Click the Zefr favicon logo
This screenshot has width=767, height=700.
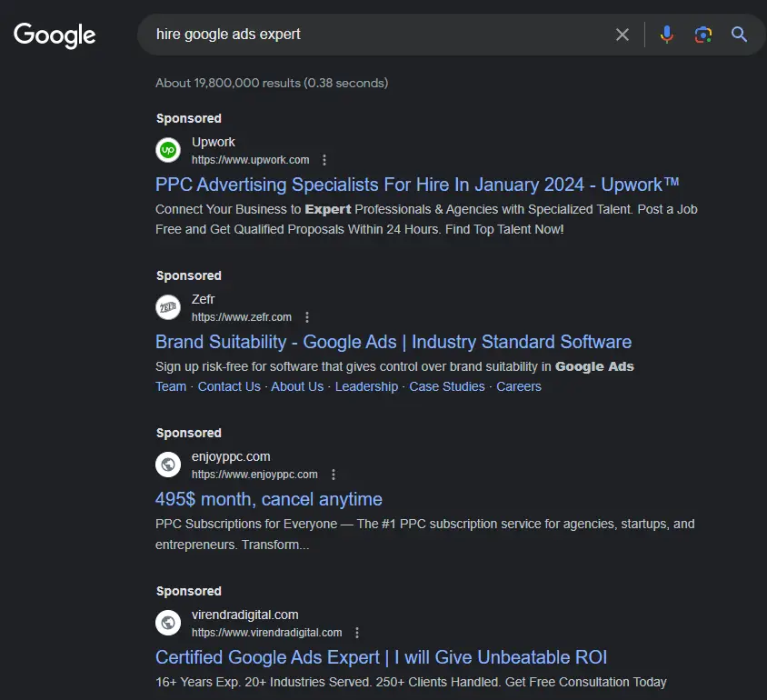coord(168,307)
